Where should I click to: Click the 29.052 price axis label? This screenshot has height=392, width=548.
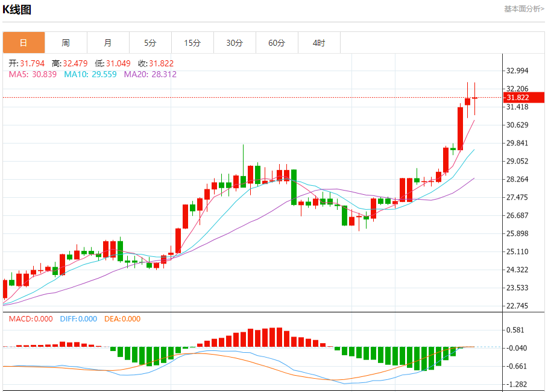pos(517,161)
